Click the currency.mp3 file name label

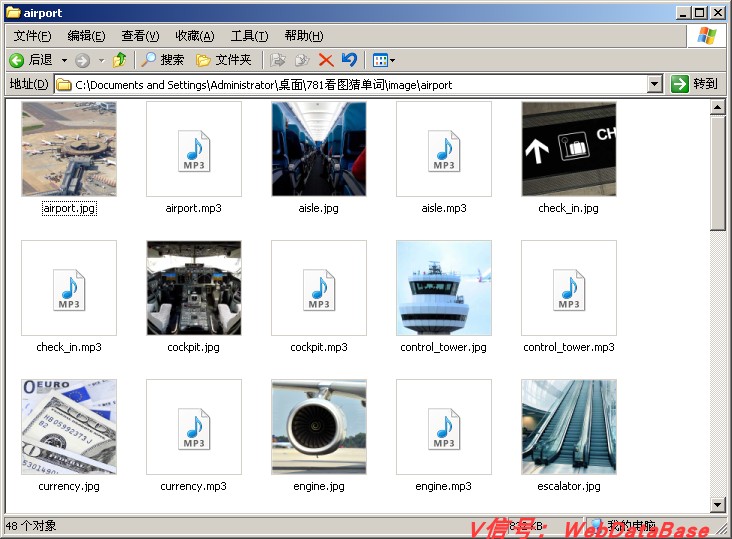194,486
